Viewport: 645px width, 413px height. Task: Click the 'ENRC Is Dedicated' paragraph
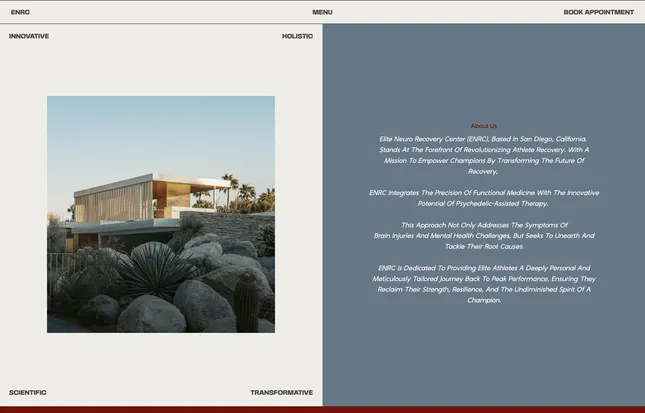(483, 283)
